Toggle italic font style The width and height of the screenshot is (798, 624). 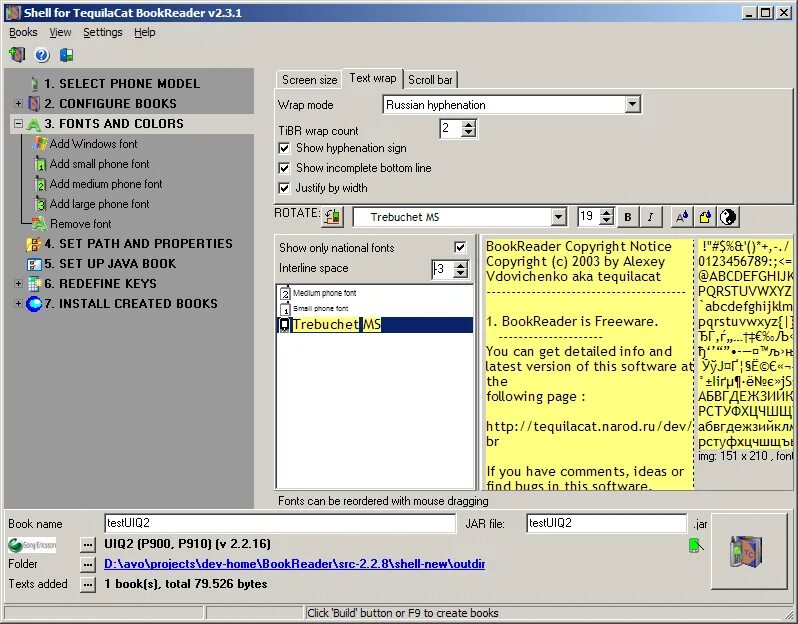tap(650, 217)
